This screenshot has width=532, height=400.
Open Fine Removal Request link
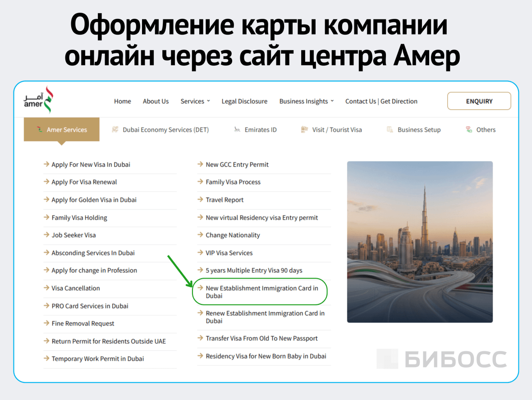83,324
